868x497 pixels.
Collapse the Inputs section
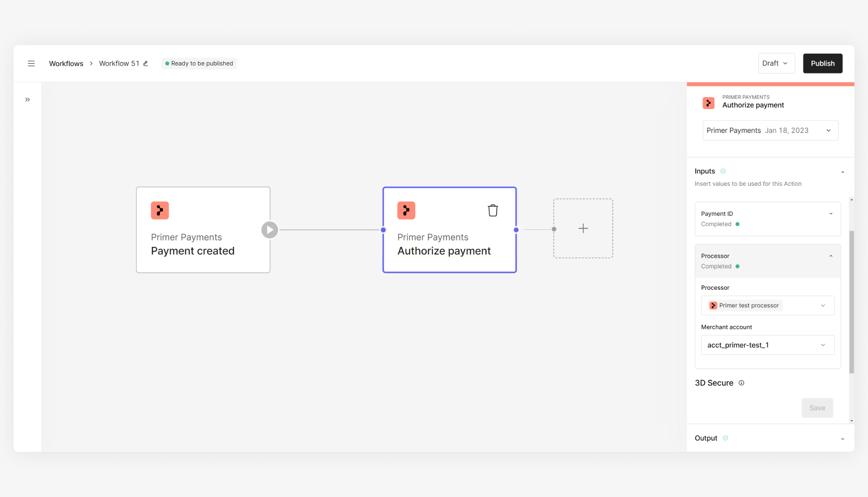[x=843, y=172]
